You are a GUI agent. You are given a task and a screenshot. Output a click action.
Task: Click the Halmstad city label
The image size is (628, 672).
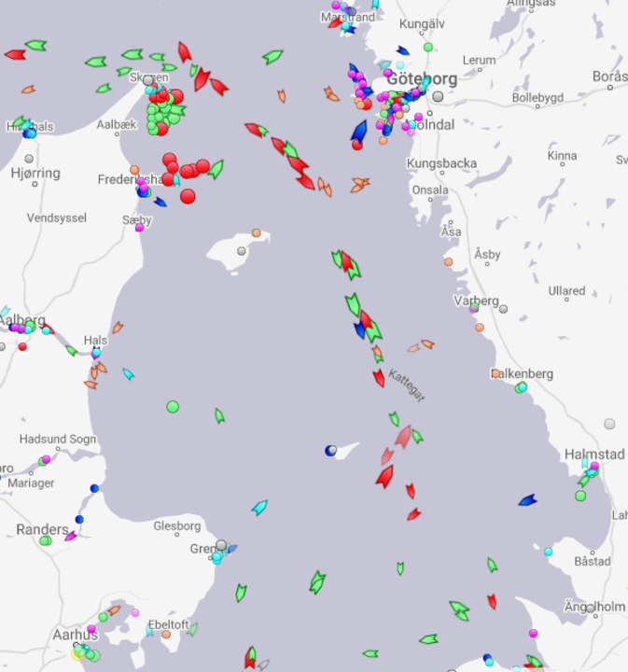594,454
